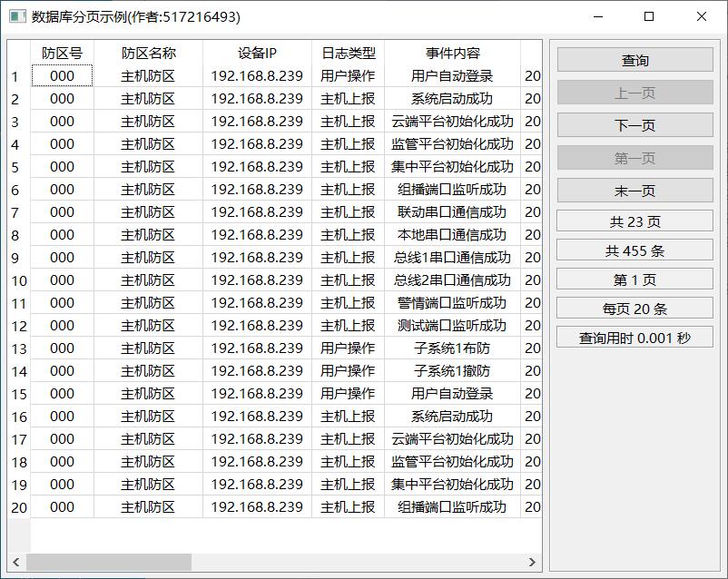Select row header number 12
The image size is (728, 579).
[19, 326]
